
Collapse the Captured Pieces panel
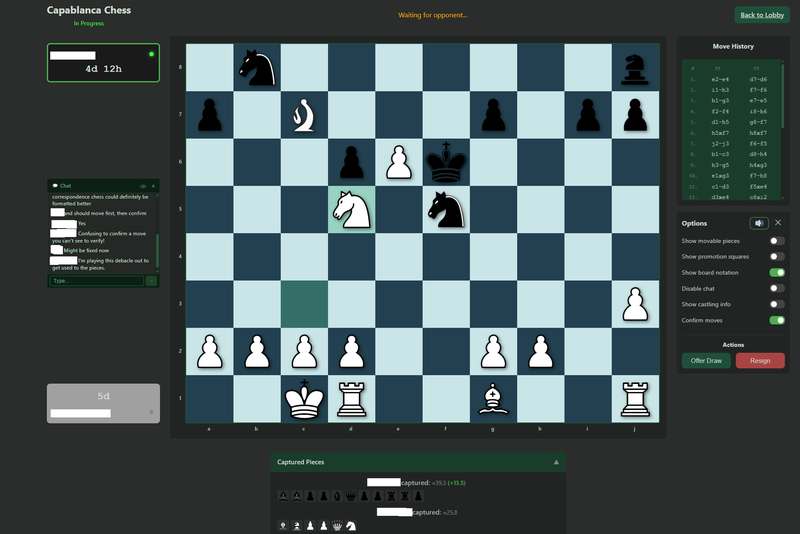pyautogui.click(x=556, y=462)
